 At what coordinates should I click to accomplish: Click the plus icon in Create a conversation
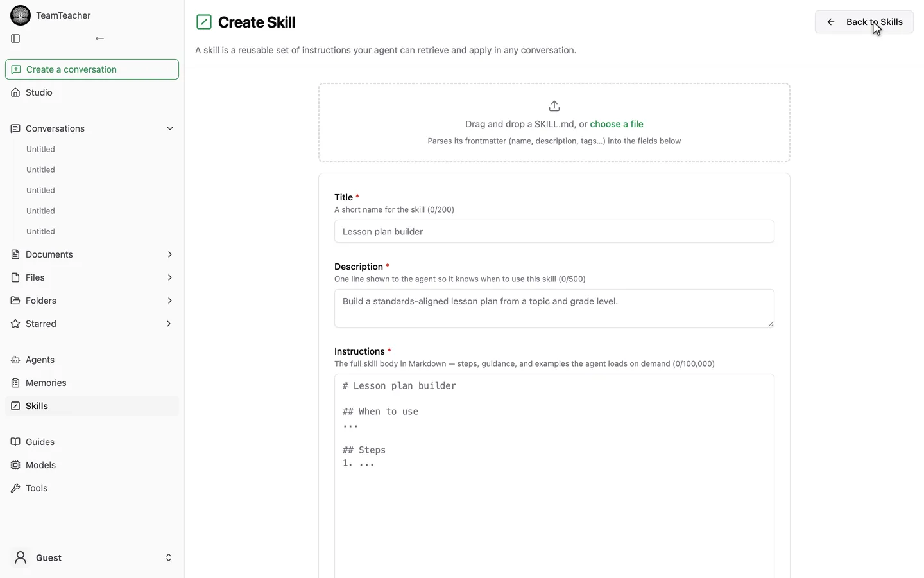click(x=16, y=69)
